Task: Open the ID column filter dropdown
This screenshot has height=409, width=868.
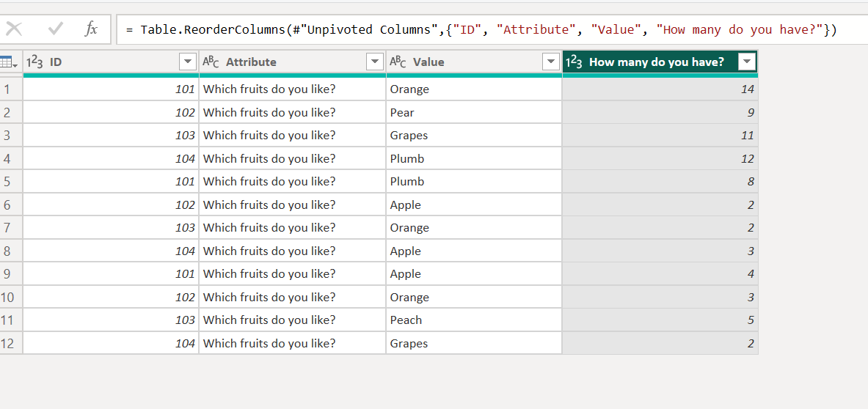Action: 189,62
